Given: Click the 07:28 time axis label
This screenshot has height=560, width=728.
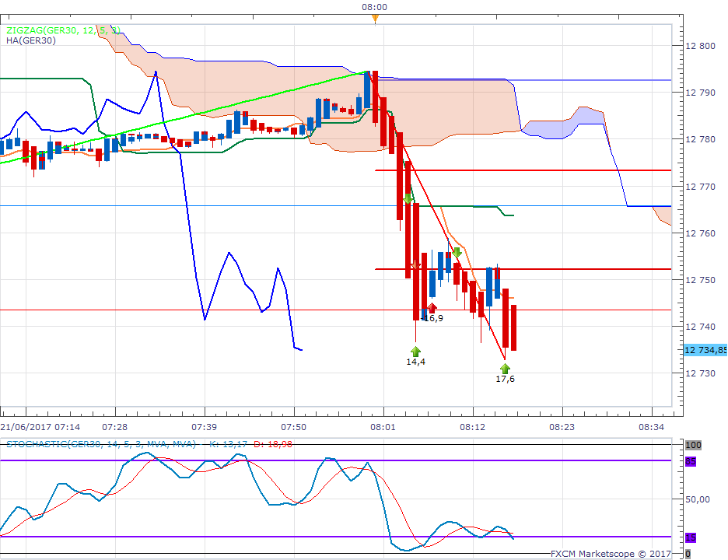Looking at the screenshot, I should (114, 427).
